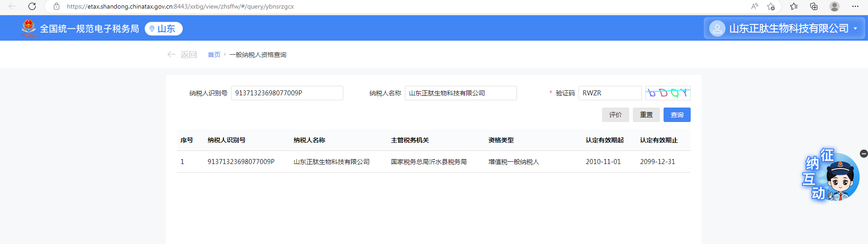Screen dimensions: 868x244
Task: Open browser Settings and more menu
Action: point(855,6)
